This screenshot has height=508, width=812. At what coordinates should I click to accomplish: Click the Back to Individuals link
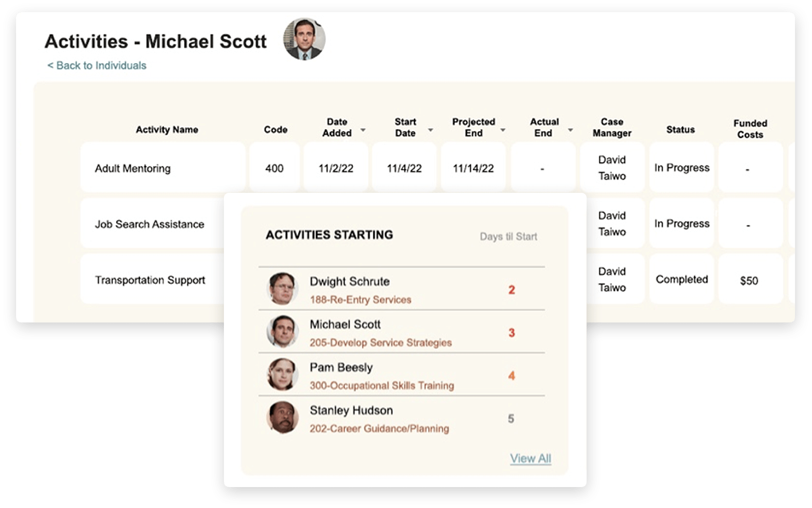pos(97,65)
